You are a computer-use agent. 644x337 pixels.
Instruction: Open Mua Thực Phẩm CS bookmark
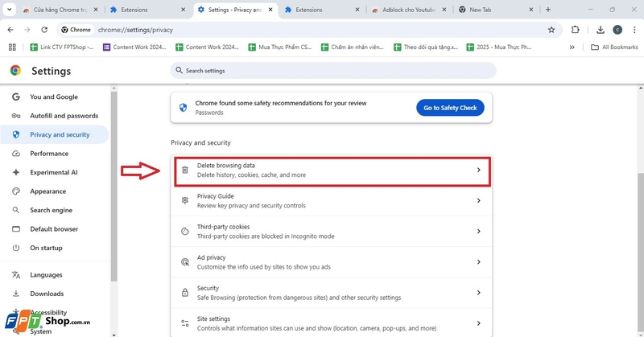coord(280,47)
